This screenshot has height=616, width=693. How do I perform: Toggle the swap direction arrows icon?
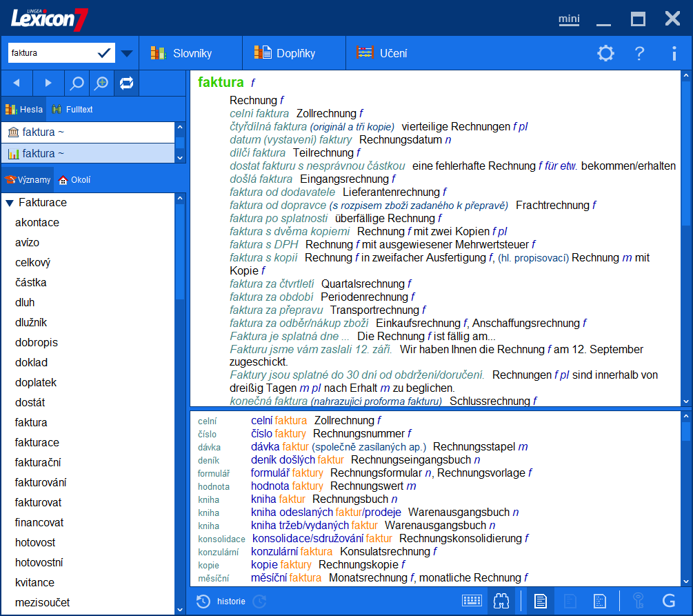126,83
